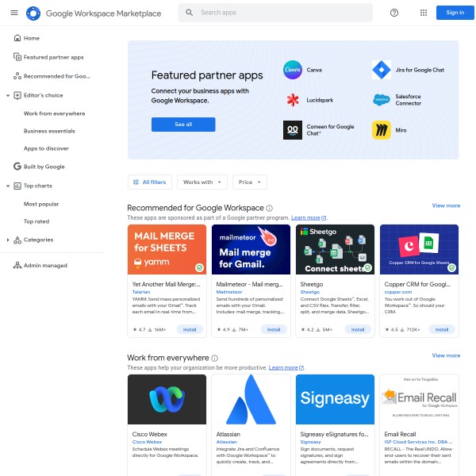Collapse the Editor's choice section arrow
This screenshot has width=476, height=476.
click(x=8, y=95)
